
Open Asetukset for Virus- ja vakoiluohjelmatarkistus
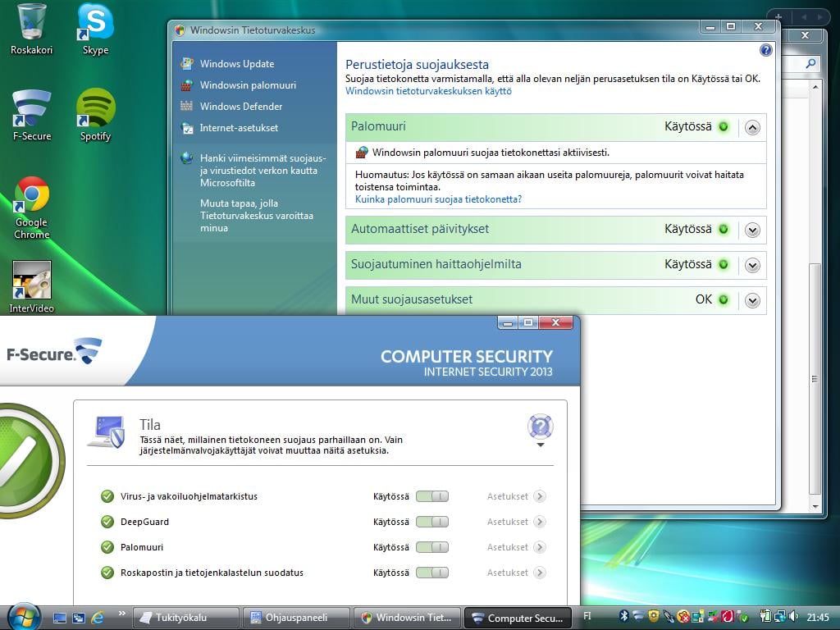click(516, 496)
